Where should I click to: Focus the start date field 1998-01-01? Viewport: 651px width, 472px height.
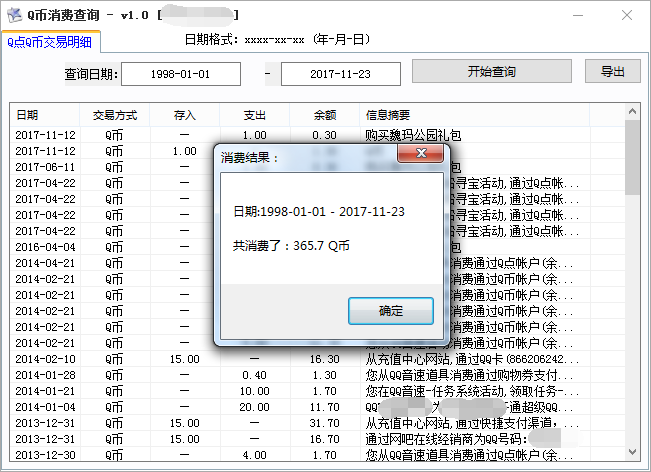(x=181, y=74)
